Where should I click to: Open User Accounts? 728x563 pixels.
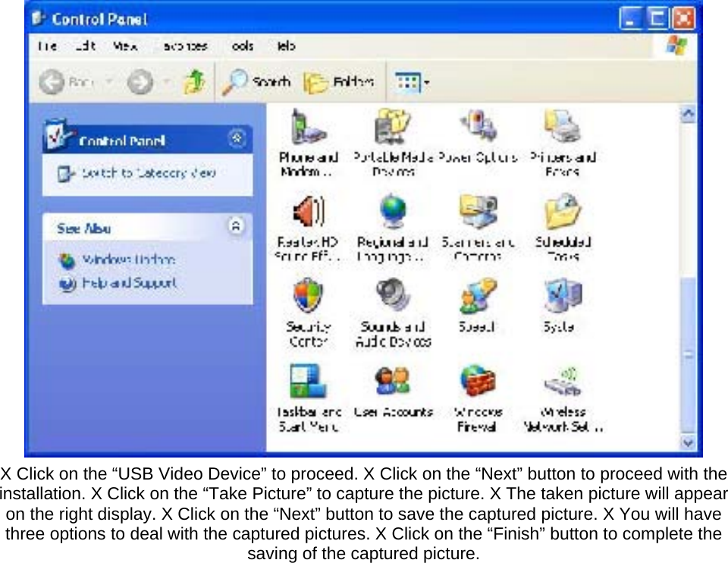pos(393,383)
